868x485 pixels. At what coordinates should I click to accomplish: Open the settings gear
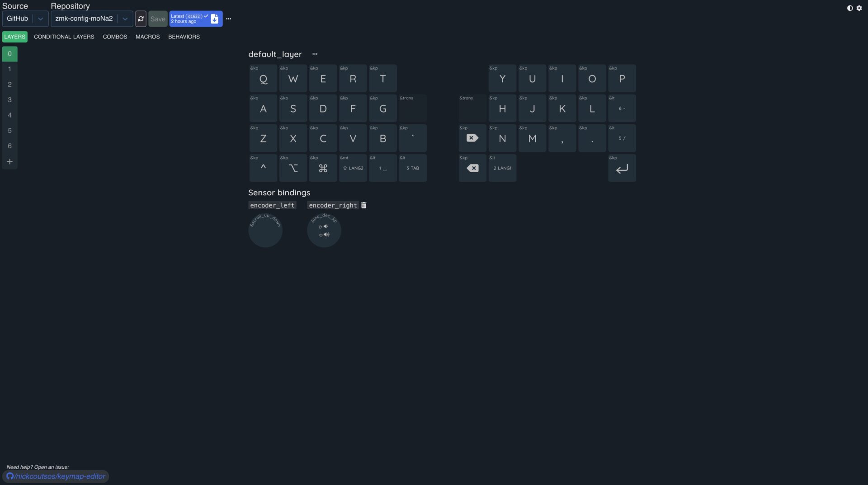pos(859,8)
